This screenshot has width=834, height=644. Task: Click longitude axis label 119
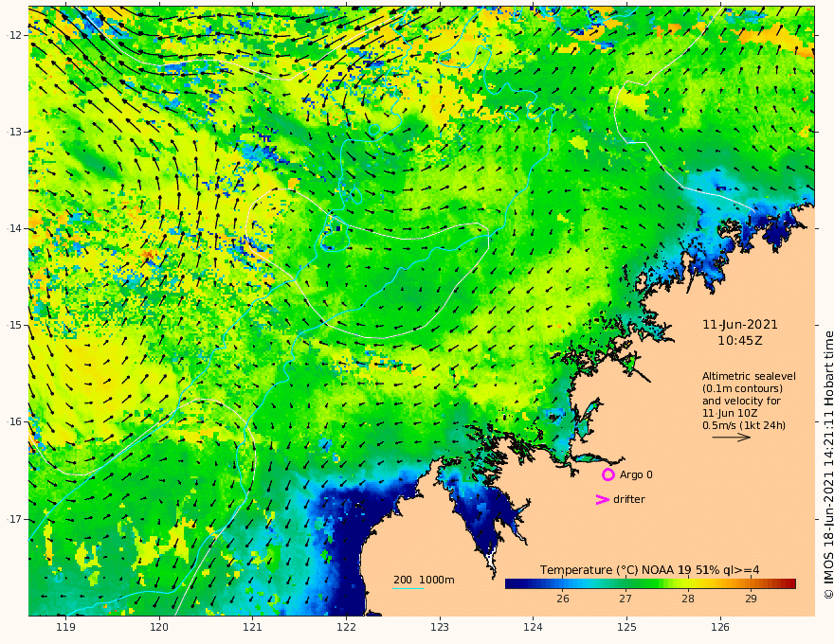click(65, 627)
